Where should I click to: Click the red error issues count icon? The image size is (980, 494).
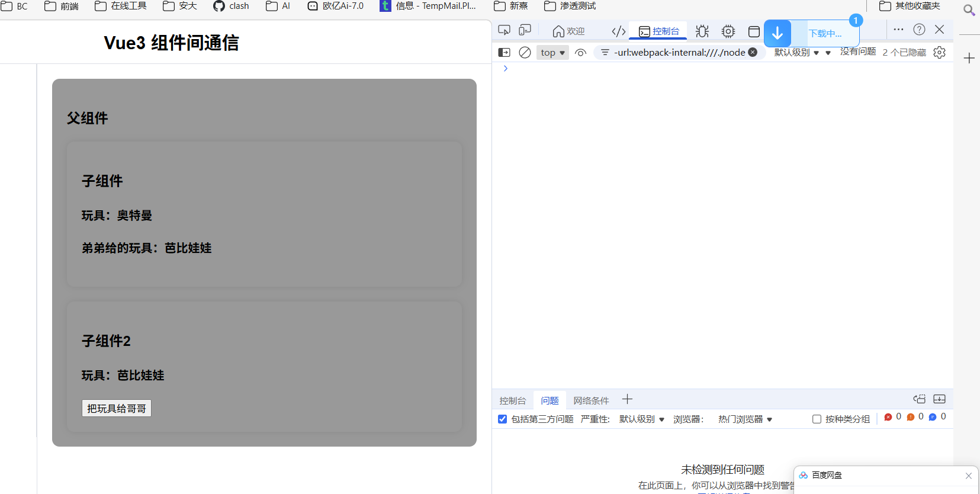(x=888, y=417)
